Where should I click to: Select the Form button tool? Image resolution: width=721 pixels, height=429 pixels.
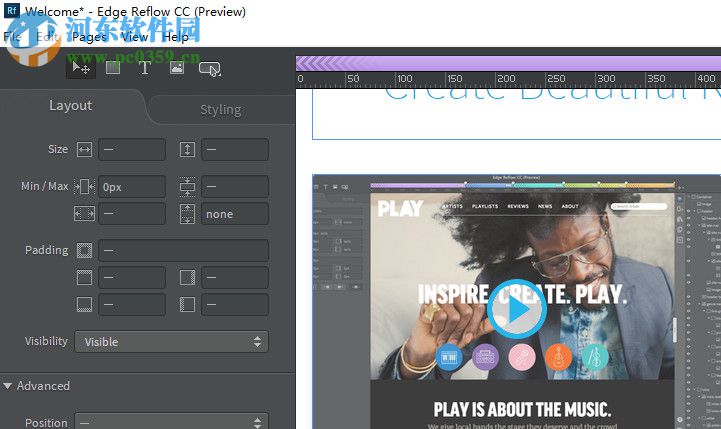[210, 69]
